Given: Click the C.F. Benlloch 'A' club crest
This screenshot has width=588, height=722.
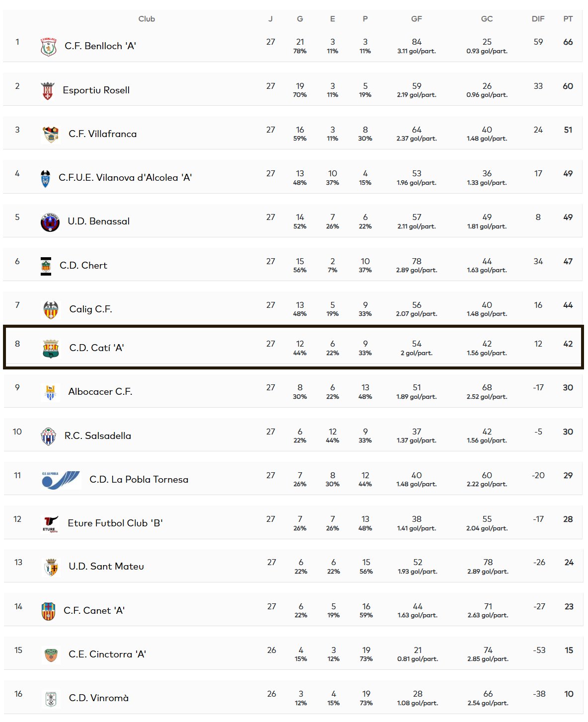Looking at the screenshot, I should click(x=48, y=47).
